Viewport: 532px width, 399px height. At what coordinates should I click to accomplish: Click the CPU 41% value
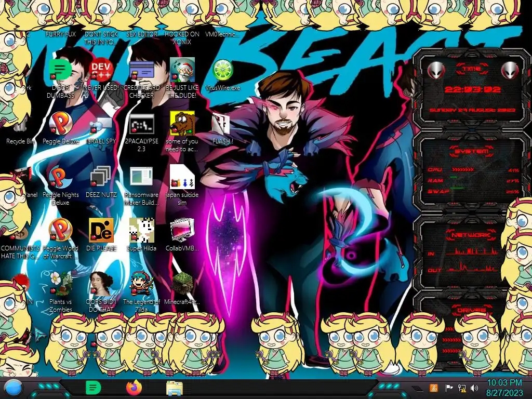pos(514,170)
